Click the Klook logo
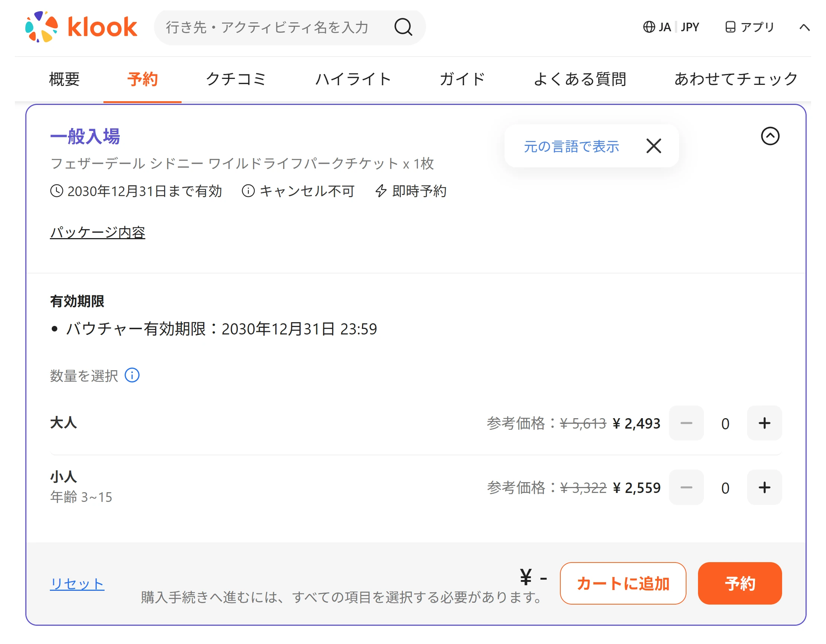The width and height of the screenshot is (826, 644). [x=81, y=27]
